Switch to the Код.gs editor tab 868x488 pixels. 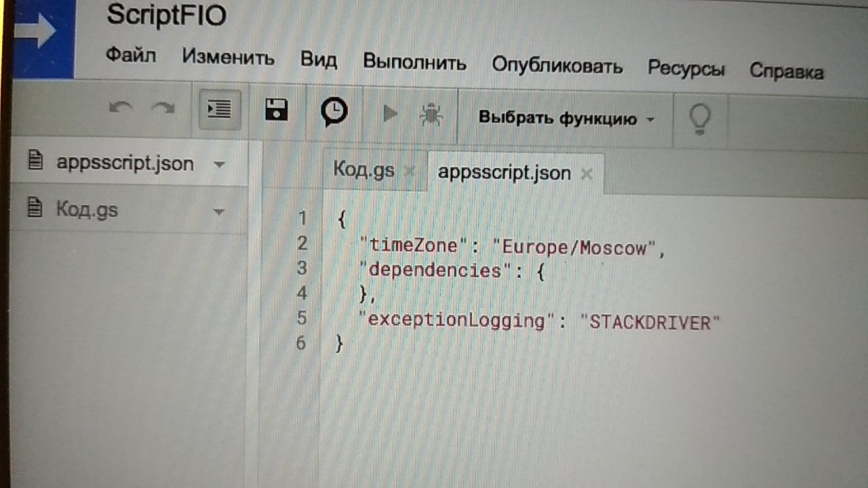click(x=363, y=169)
